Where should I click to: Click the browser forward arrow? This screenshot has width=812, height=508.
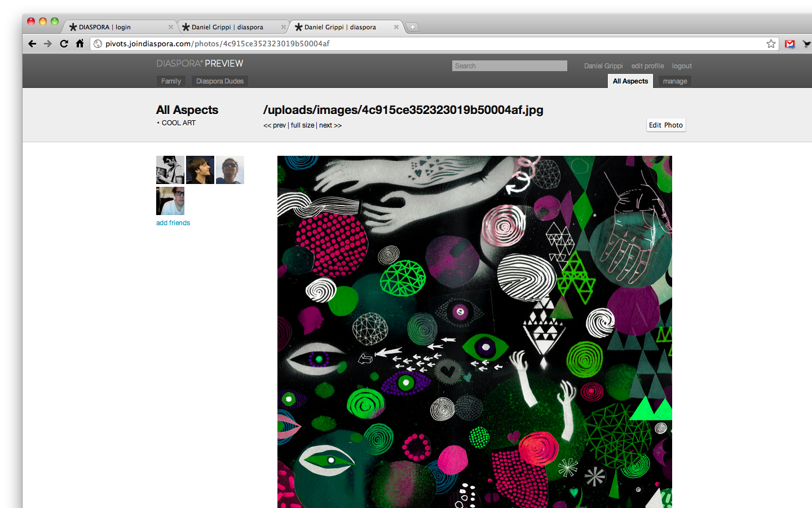(48, 43)
